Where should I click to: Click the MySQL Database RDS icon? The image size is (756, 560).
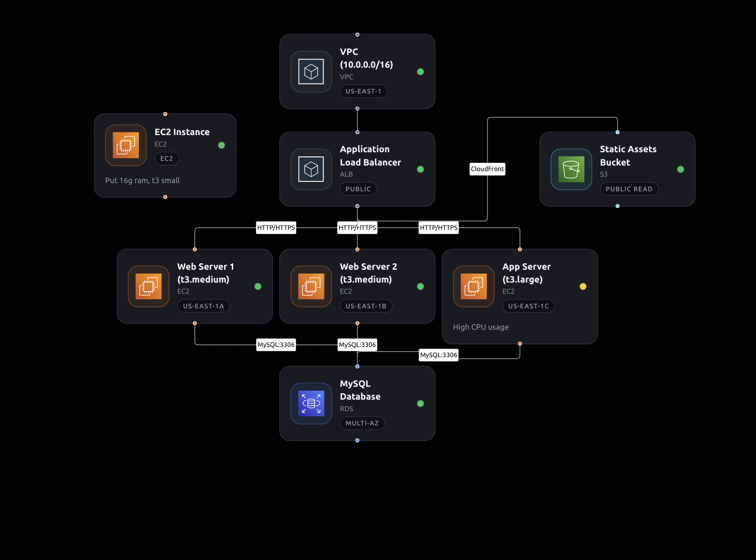click(311, 403)
